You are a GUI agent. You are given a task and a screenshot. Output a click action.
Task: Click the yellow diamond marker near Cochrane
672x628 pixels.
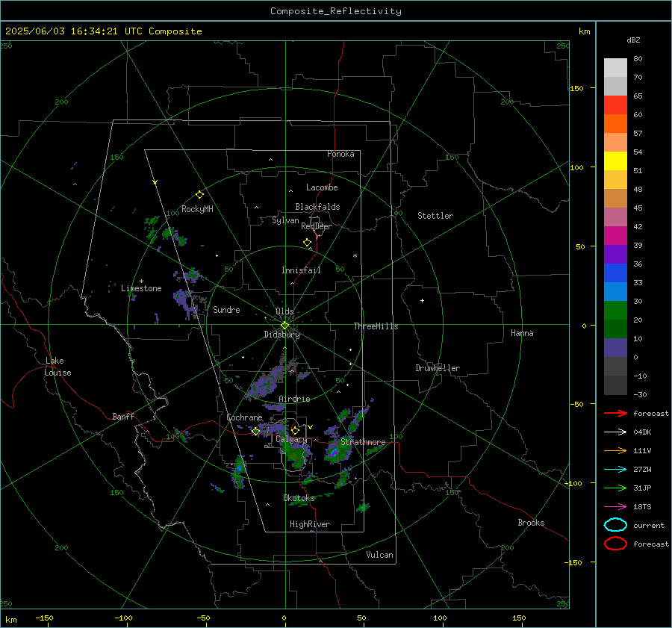(255, 431)
